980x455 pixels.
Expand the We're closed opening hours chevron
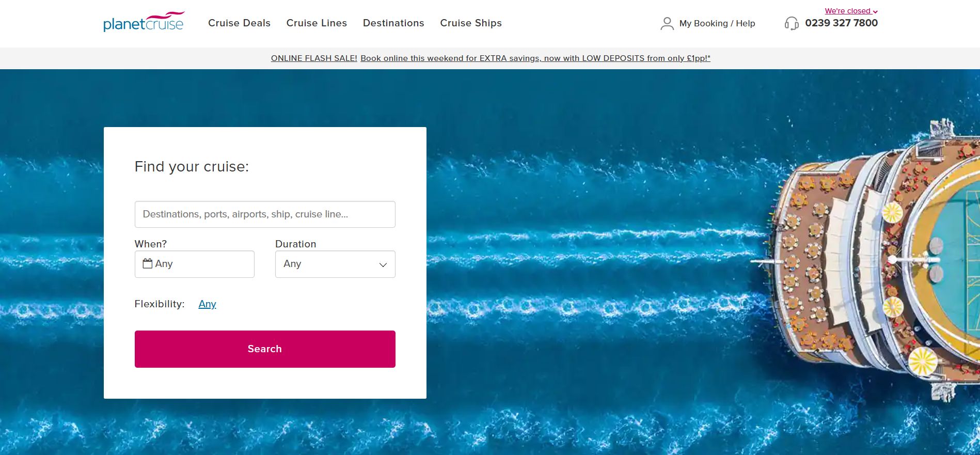click(x=875, y=12)
